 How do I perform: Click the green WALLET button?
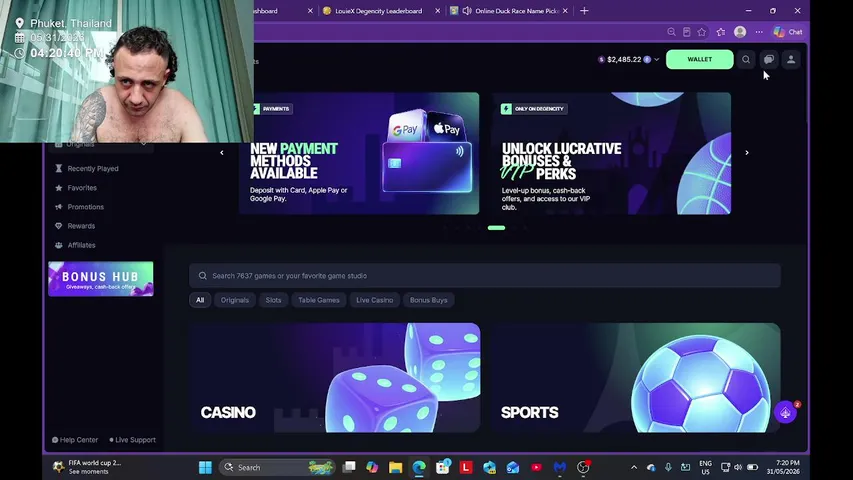[x=700, y=59]
